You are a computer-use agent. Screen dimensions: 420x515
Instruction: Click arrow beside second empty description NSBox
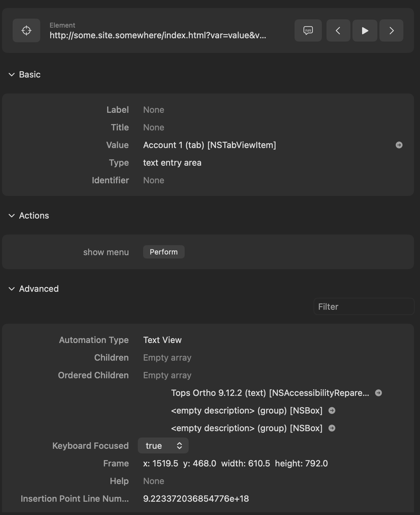(332, 428)
